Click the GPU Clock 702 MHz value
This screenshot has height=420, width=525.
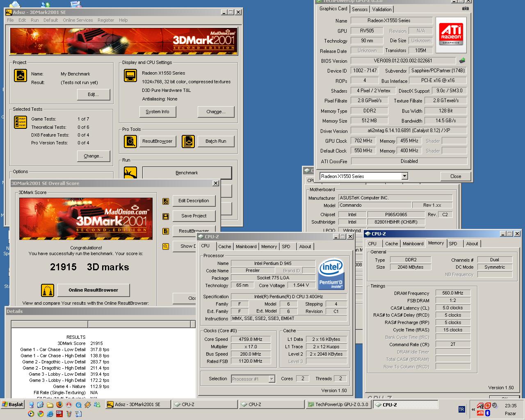coord(363,141)
